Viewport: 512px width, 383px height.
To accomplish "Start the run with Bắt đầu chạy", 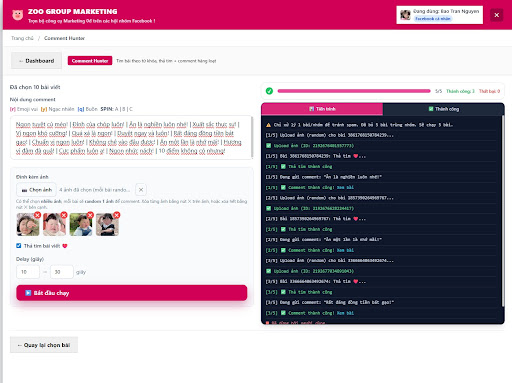I will (132, 293).
